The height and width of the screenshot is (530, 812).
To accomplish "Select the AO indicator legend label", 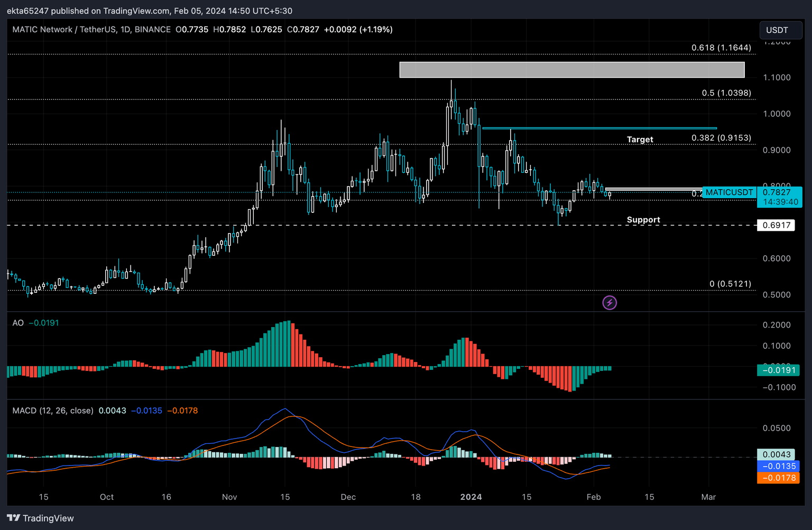I will [x=18, y=323].
